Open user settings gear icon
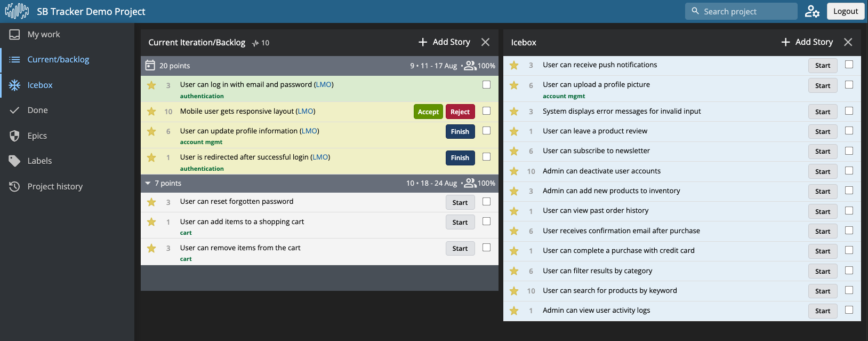Screen dimensions: 868x341 coord(812,11)
